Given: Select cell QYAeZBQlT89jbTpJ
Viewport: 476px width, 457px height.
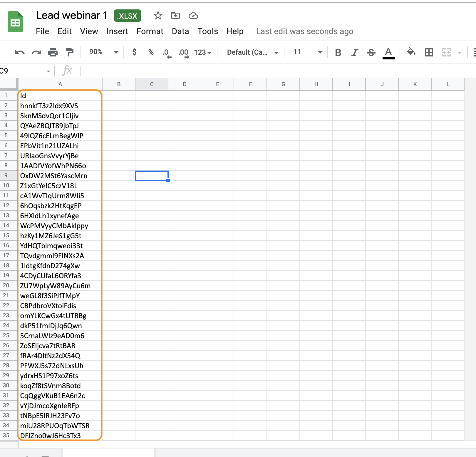Looking at the screenshot, I should tap(60, 126).
